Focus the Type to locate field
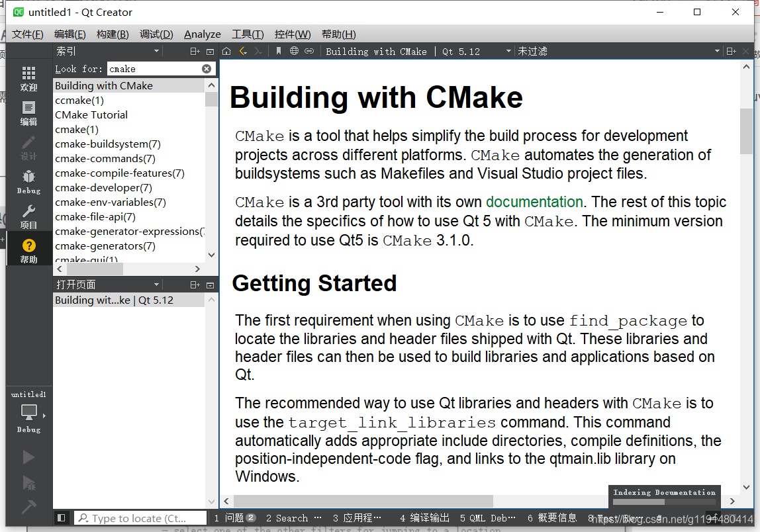This screenshot has width=760, height=532. [x=140, y=518]
